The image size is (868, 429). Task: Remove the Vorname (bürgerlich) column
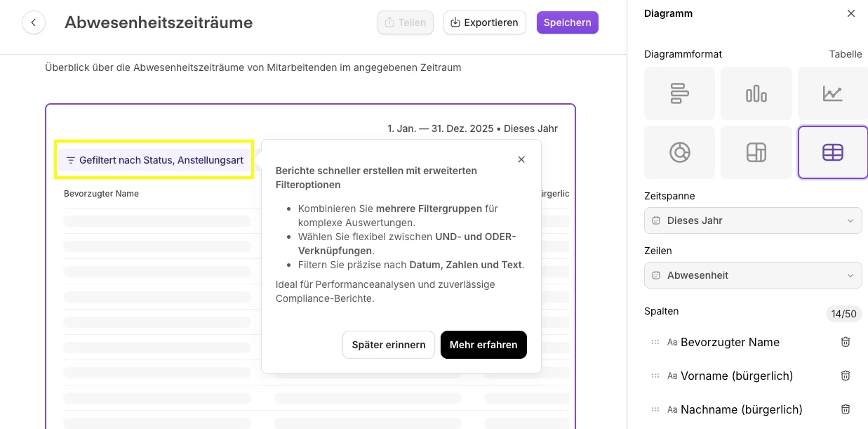click(x=846, y=376)
